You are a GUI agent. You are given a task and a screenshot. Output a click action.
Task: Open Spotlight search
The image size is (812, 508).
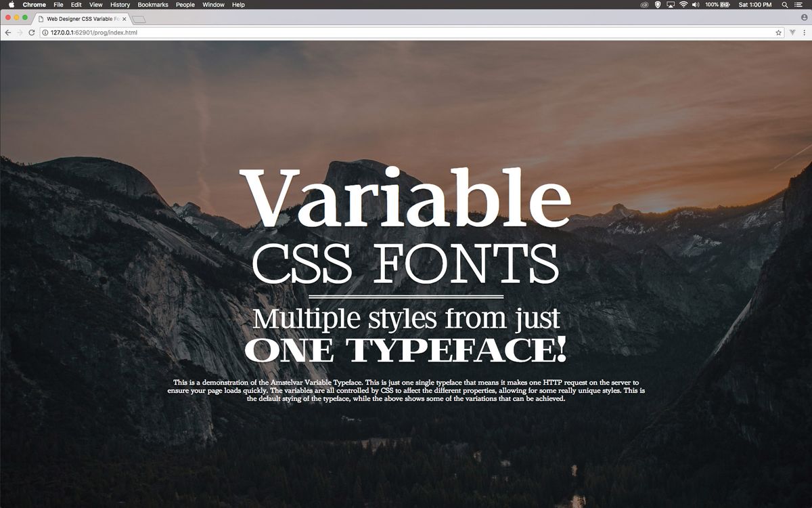point(784,5)
